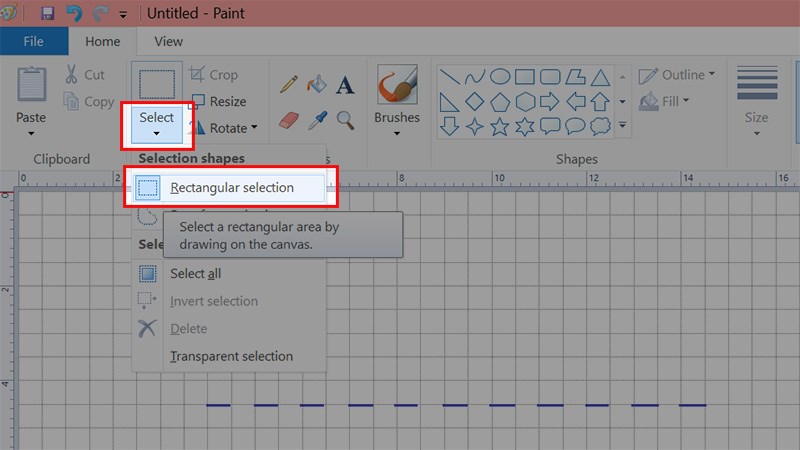This screenshot has width=800, height=450.
Task: Select the Right triangle shape
Action: coord(449,102)
